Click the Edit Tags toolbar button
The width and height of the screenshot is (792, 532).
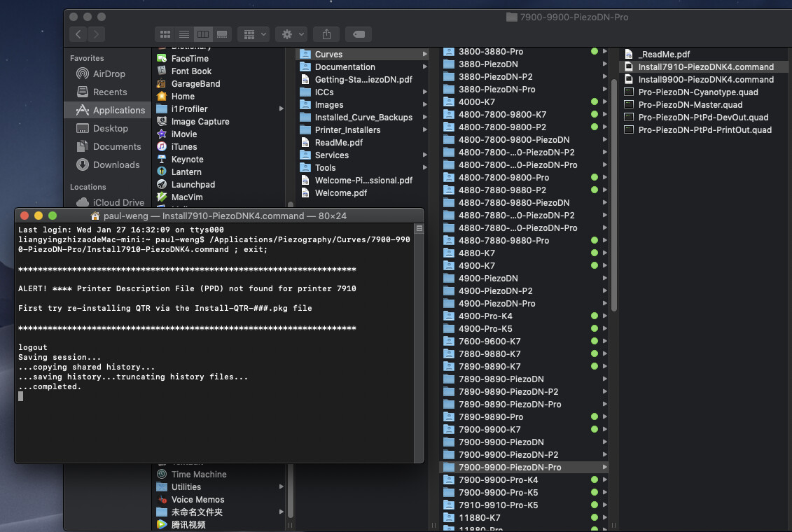point(358,34)
